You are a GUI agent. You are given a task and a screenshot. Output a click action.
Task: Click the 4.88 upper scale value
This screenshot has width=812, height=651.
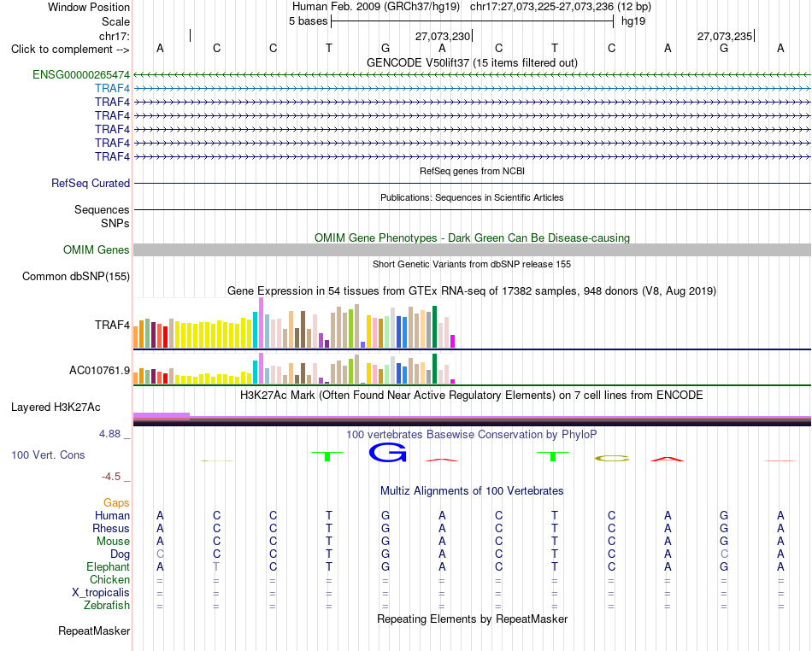coord(109,434)
